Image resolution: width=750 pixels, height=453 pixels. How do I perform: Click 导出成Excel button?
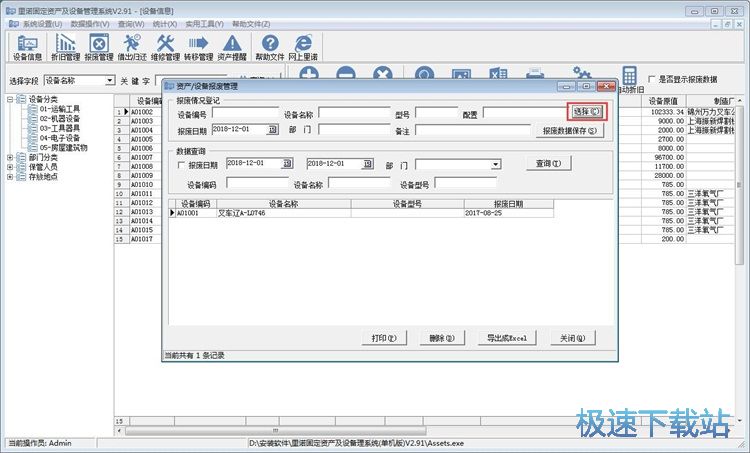tap(507, 338)
